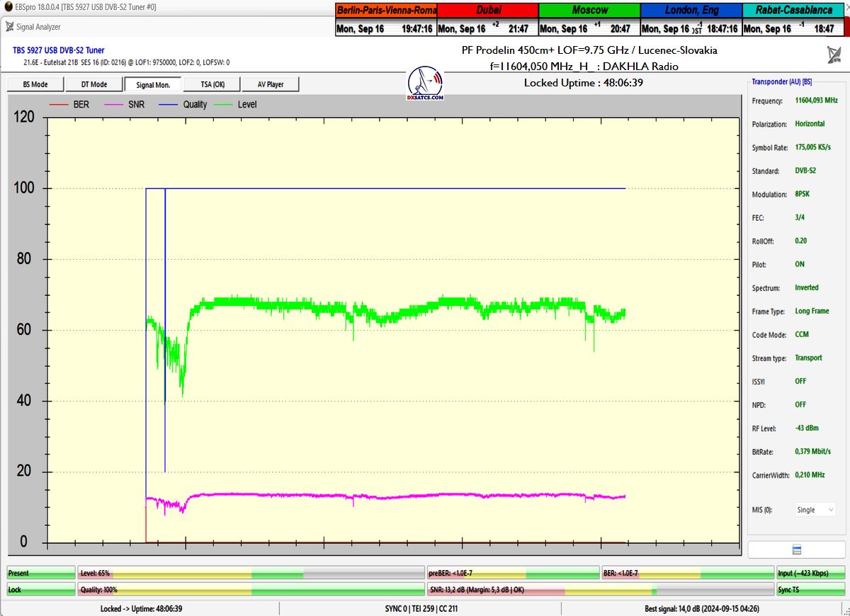Click the Sync TS indicator

pos(810,589)
